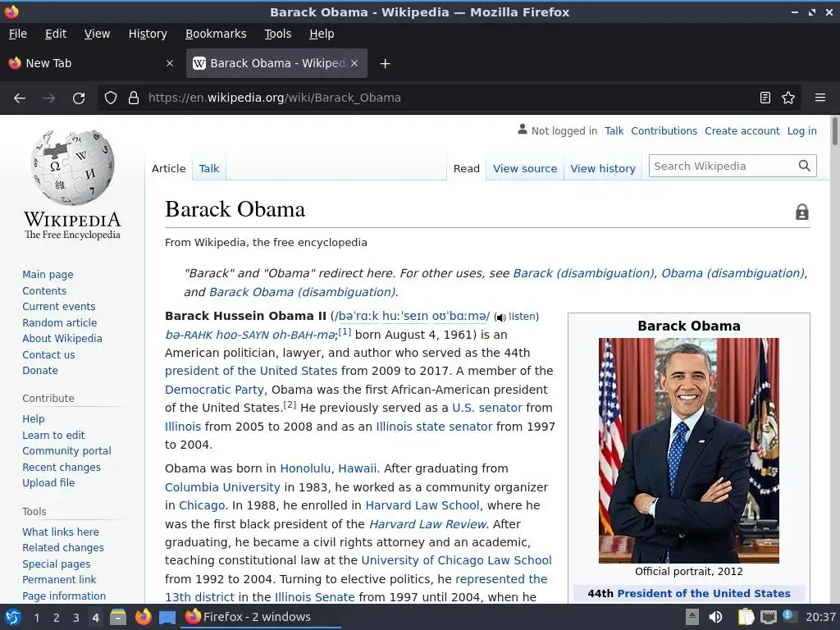The height and width of the screenshot is (630, 840).
Task: Open the user Talk link at top
Action: coord(614,130)
